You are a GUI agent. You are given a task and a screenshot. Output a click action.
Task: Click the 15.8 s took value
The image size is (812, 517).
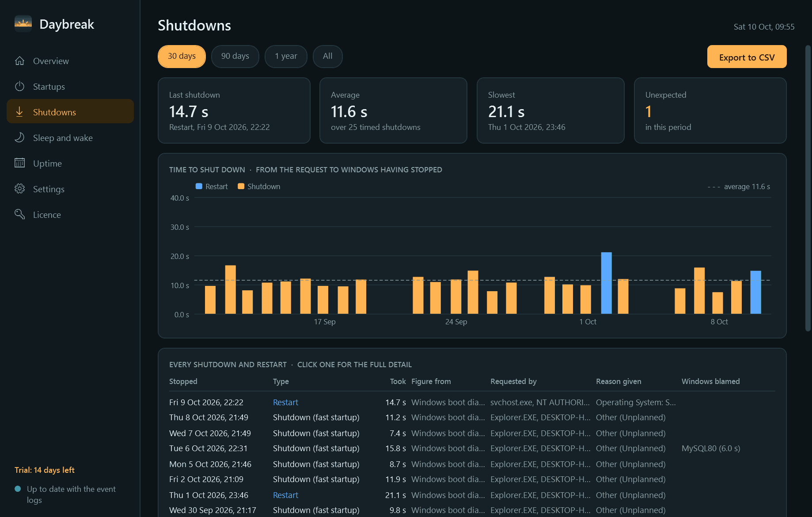coord(395,449)
